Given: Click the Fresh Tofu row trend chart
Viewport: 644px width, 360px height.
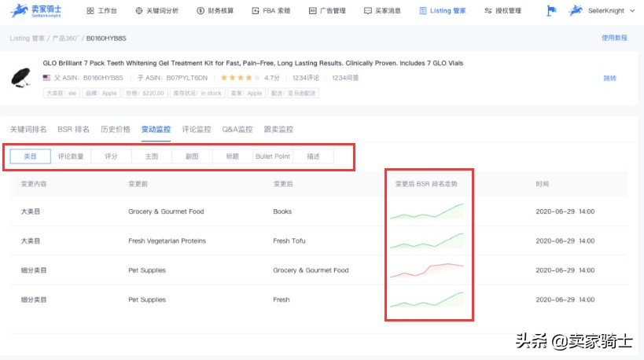Looking at the screenshot, I should click(427, 241).
